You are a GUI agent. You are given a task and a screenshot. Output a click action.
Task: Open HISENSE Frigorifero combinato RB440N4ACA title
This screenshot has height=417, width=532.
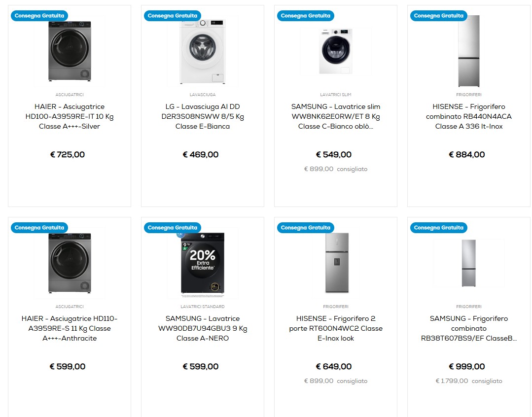tap(468, 116)
